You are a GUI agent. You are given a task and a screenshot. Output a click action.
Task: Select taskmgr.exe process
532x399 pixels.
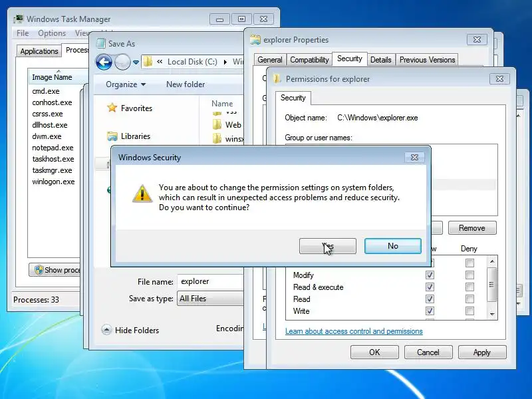tap(52, 170)
